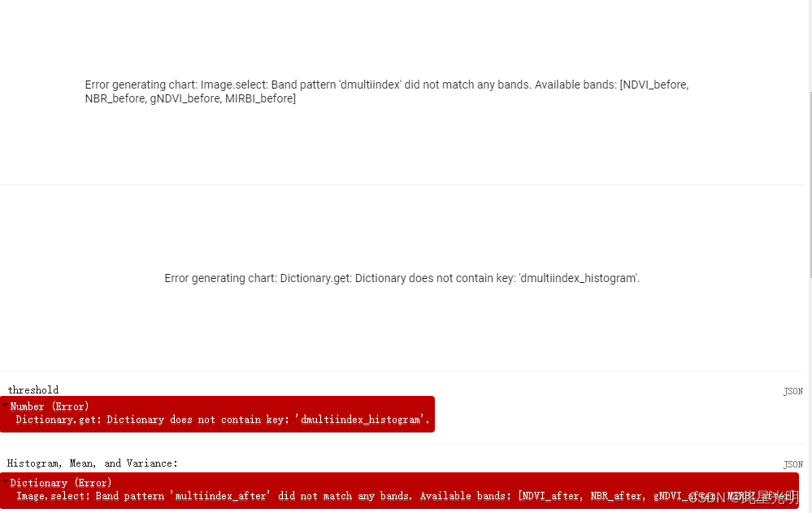Open JSON view for the threshold output
Screen dimensions: 812x513
[x=792, y=391]
